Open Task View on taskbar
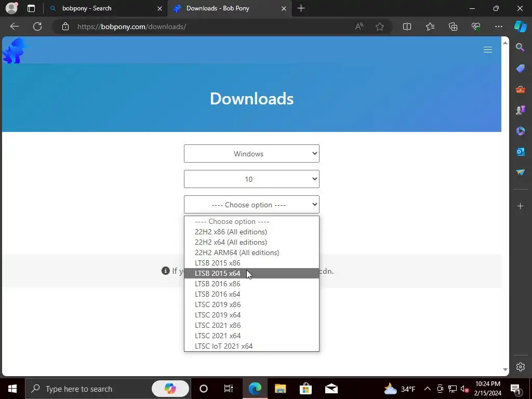Viewport: 532px width, 399px height. tap(229, 389)
